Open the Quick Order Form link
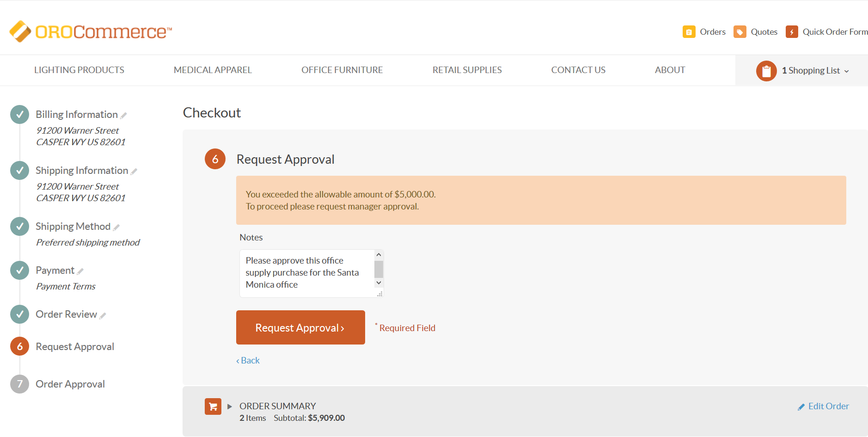The width and height of the screenshot is (868, 437). (x=835, y=32)
